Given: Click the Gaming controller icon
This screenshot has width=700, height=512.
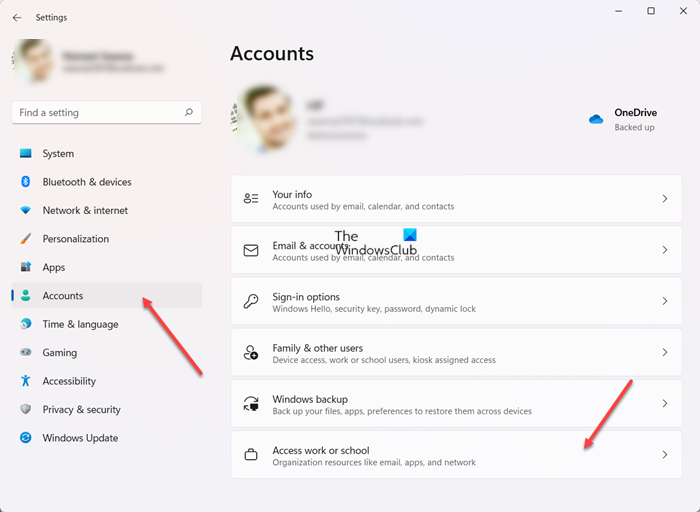Looking at the screenshot, I should [x=26, y=352].
